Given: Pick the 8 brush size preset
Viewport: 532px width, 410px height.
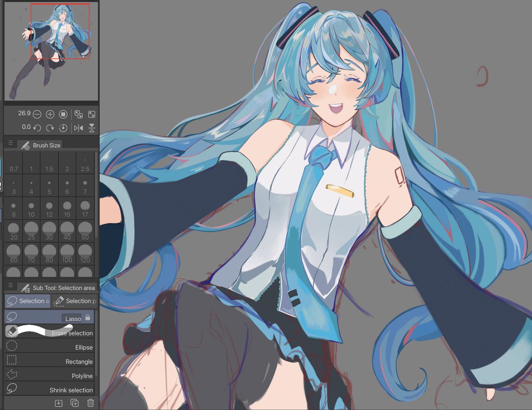Looking at the screenshot, I should [x=13, y=209].
